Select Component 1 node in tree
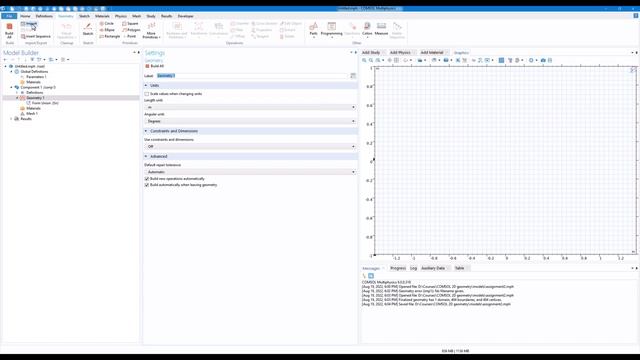Viewport: 640px width, 360px height. pos(38,87)
